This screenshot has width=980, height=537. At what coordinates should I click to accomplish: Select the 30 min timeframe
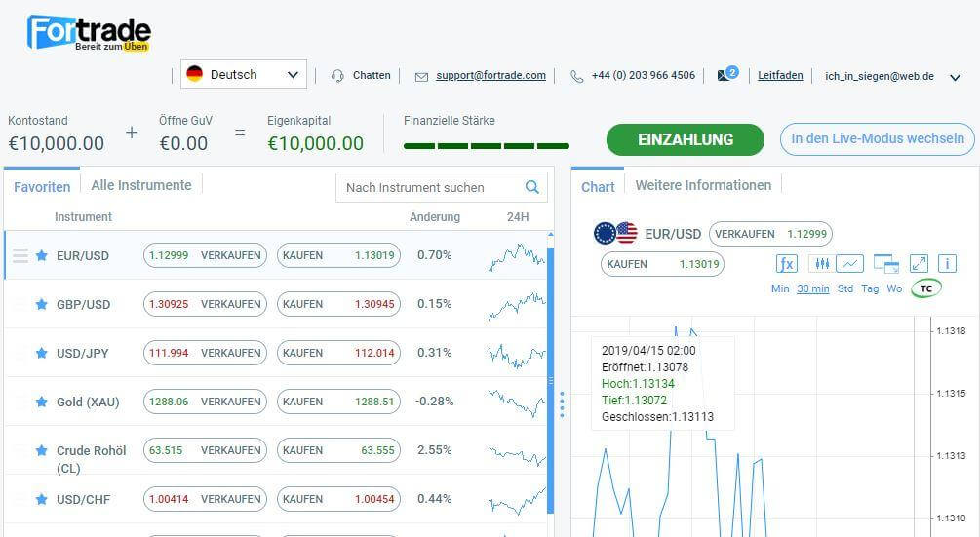(x=813, y=288)
